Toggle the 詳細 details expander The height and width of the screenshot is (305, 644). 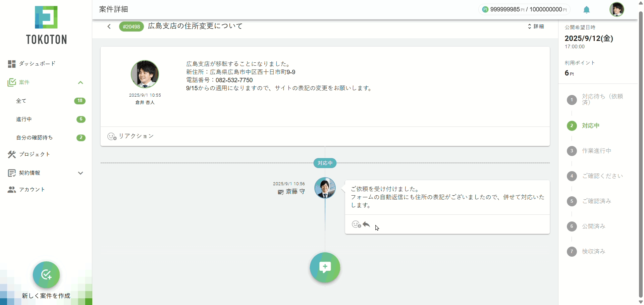(x=536, y=27)
